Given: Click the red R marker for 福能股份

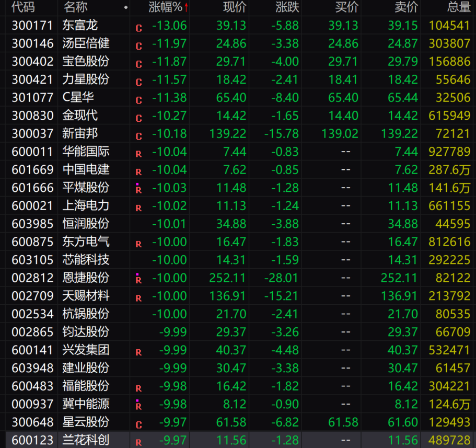Looking at the screenshot, I should pos(139,389).
